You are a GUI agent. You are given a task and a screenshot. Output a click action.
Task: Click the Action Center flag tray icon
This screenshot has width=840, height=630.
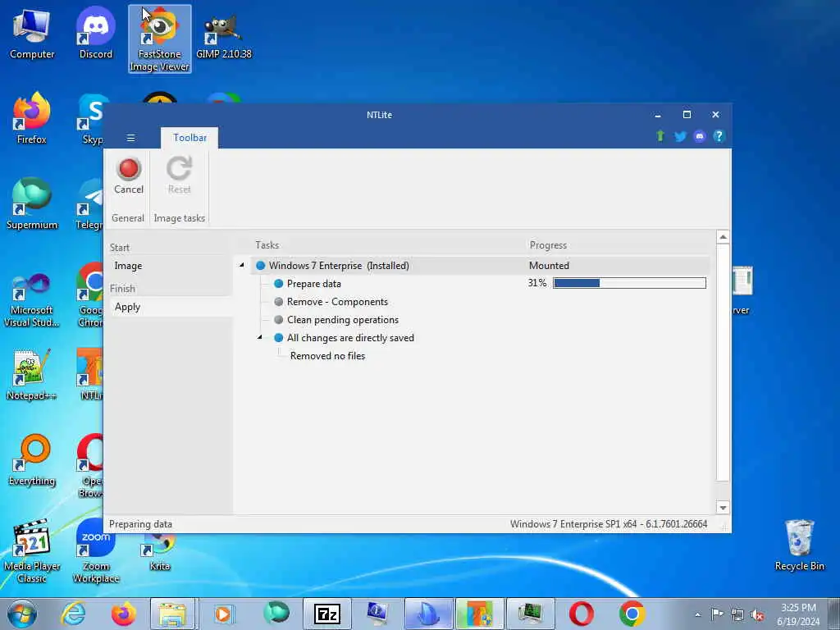click(x=717, y=614)
